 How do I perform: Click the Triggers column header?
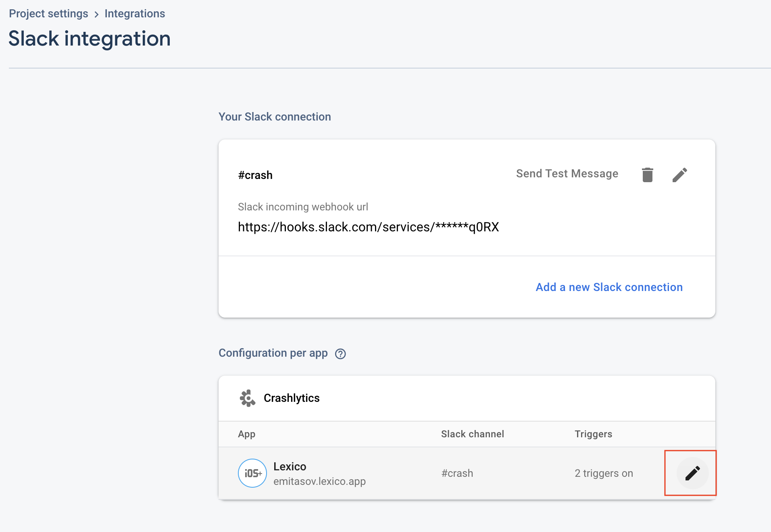click(593, 434)
